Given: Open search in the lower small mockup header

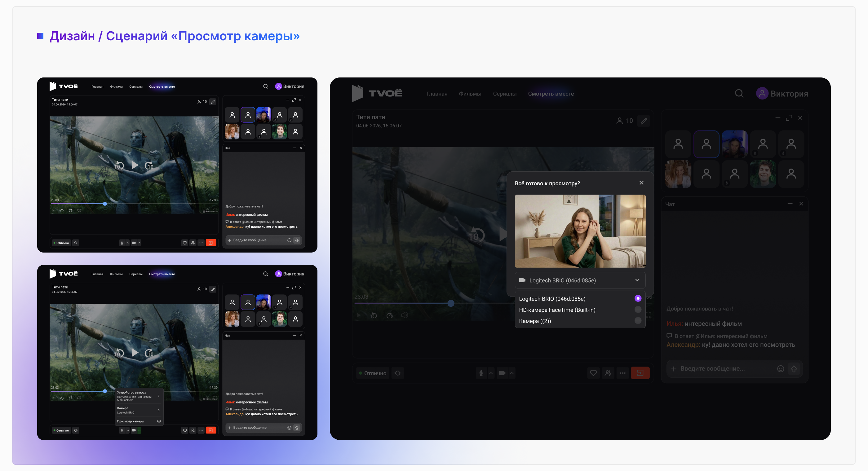Looking at the screenshot, I should click(x=266, y=274).
